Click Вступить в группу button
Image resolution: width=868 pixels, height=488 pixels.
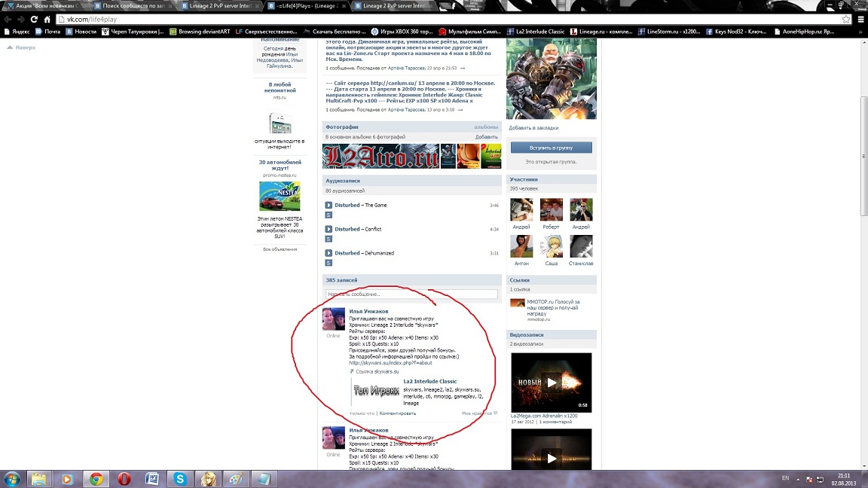coord(552,148)
